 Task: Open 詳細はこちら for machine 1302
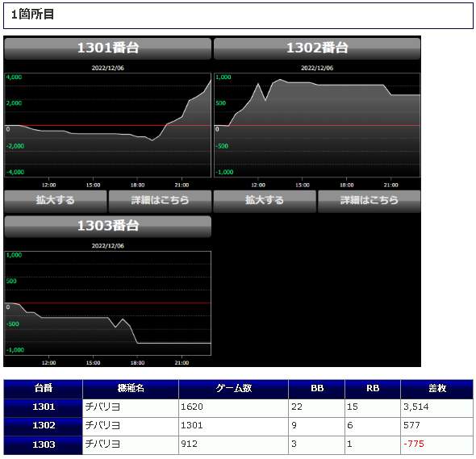[x=370, y=200]
